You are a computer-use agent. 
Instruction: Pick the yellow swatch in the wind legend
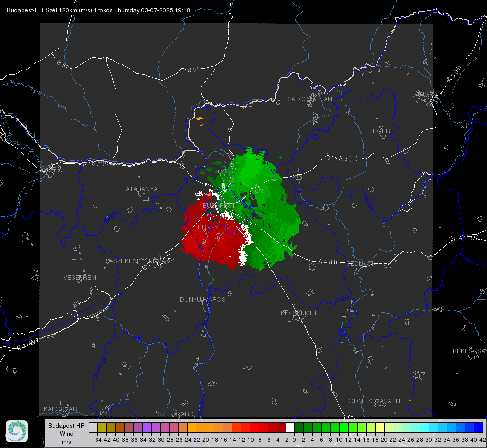click(380, 427)
